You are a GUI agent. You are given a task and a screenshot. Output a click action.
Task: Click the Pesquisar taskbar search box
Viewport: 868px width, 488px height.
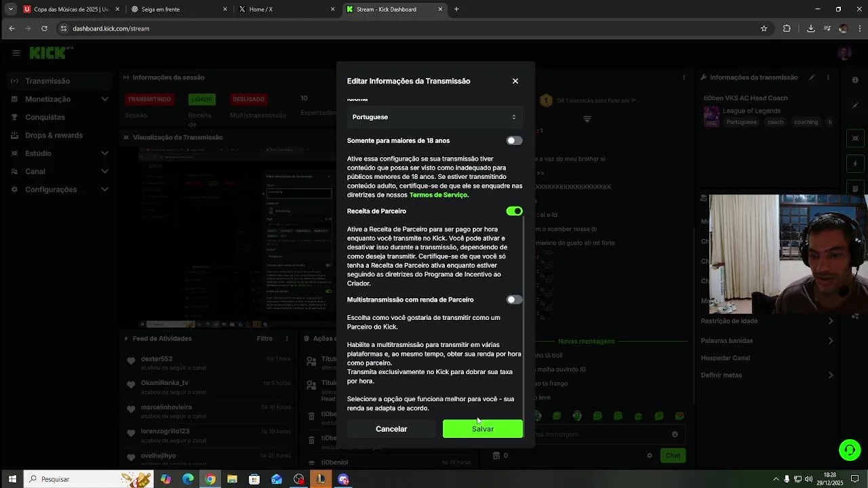(x=88, y=479)
